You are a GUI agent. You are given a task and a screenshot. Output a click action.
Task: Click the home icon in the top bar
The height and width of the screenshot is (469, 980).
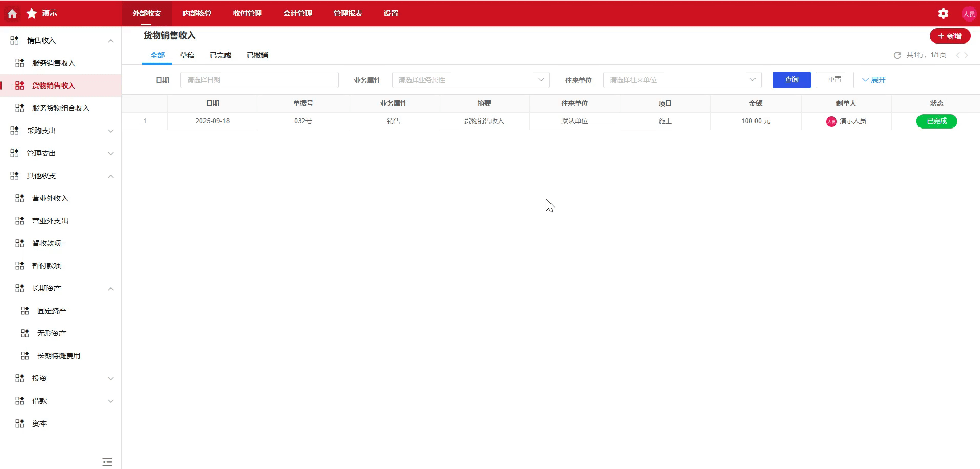click(x=11, y=13)
